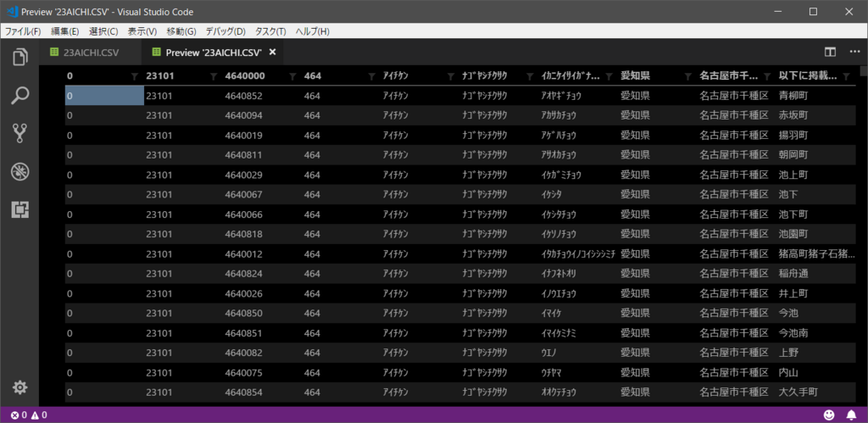The height and width of the screenshot is (423, 868).
Task: Open filter for the ｱｲﾁｹﾝ column header
Action: (451, 77)
